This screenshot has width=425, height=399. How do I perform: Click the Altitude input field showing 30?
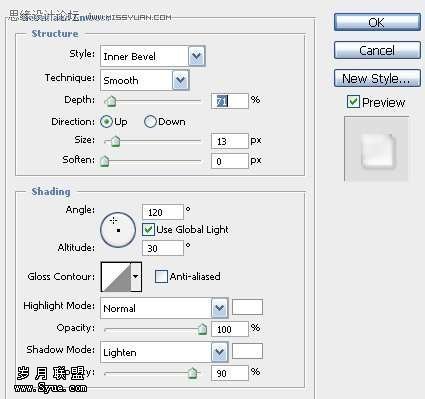(x=163, y=248)
